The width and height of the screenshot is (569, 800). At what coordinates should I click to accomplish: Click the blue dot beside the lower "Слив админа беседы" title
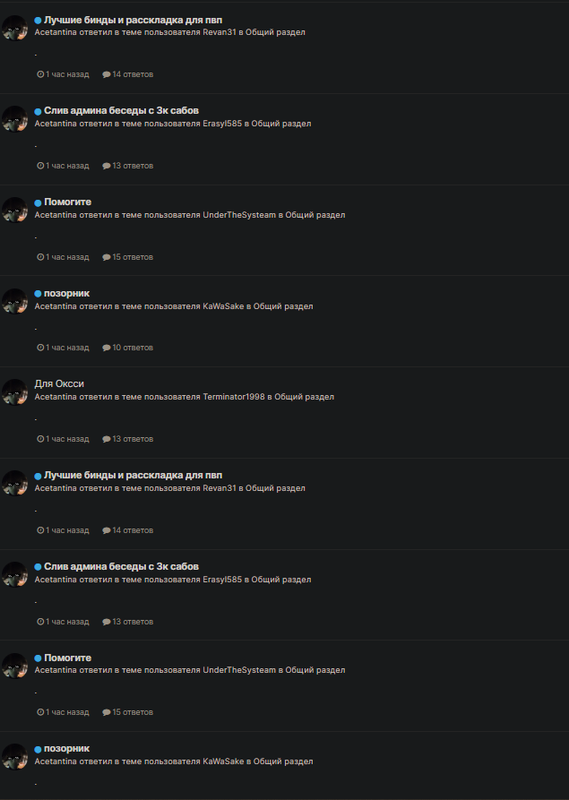point(38,567)
